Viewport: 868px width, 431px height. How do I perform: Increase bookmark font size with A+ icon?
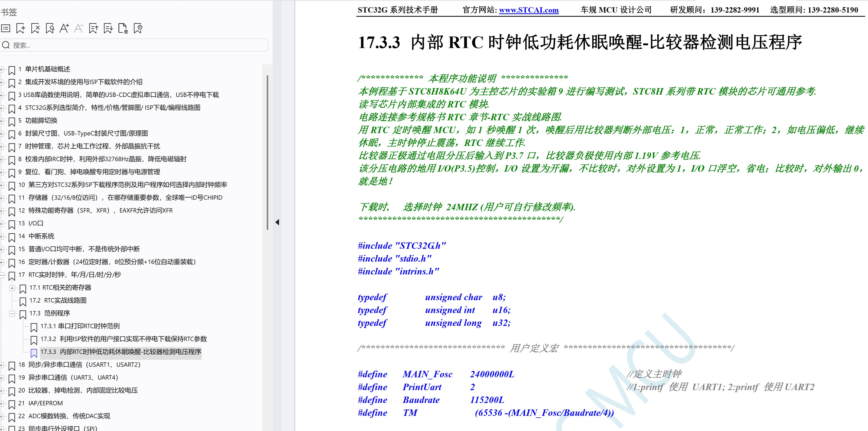click(64, 28)
